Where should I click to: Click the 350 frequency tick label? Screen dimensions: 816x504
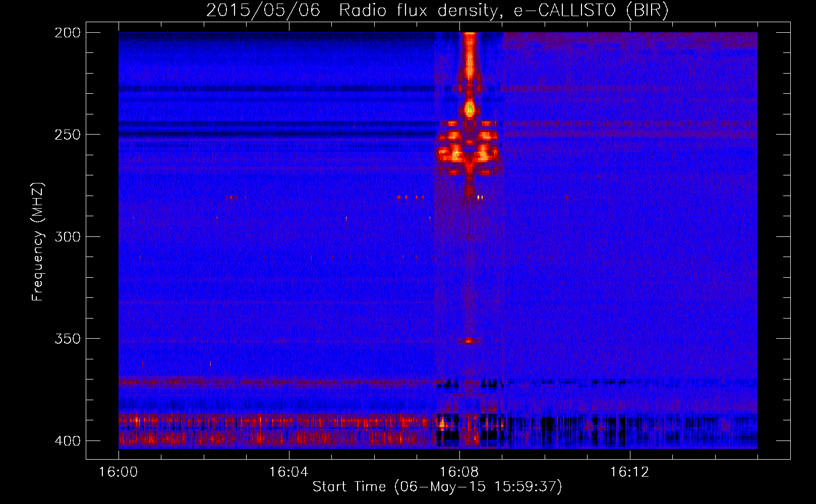(x=67, y=339)
